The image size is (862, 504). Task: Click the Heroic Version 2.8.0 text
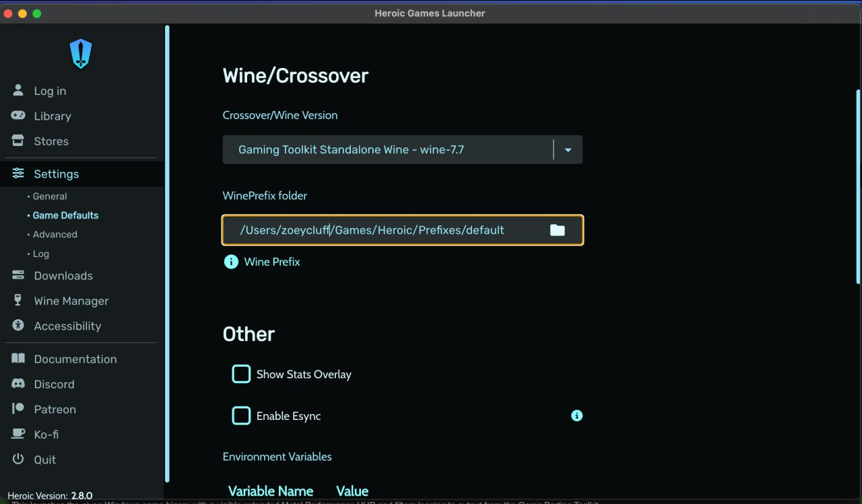click(x=50, y=496)
